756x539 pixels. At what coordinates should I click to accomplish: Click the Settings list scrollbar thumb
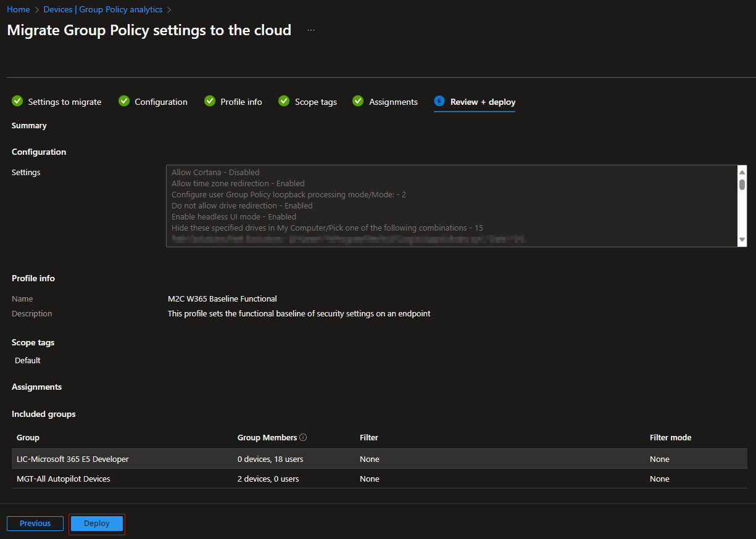pos(742,184)
